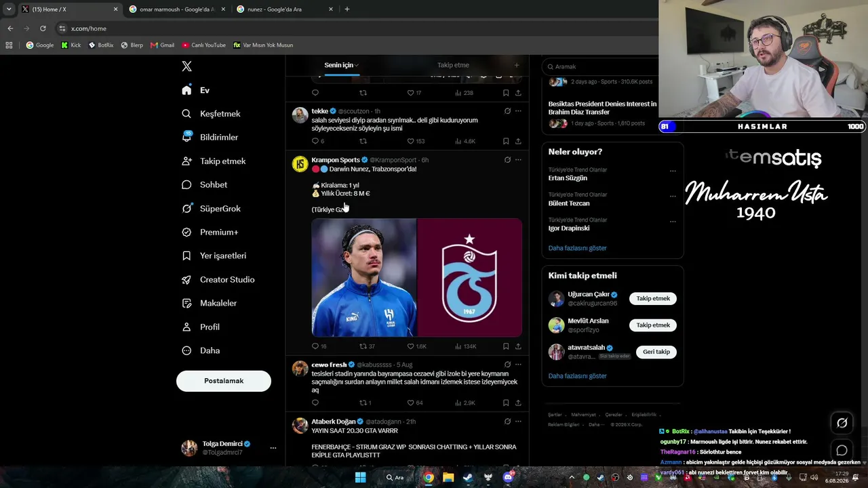The height and width of the screenshot is (488, 868).
Task: Launch SüperGrok from sidebar
Action: [x=211, y=208]
